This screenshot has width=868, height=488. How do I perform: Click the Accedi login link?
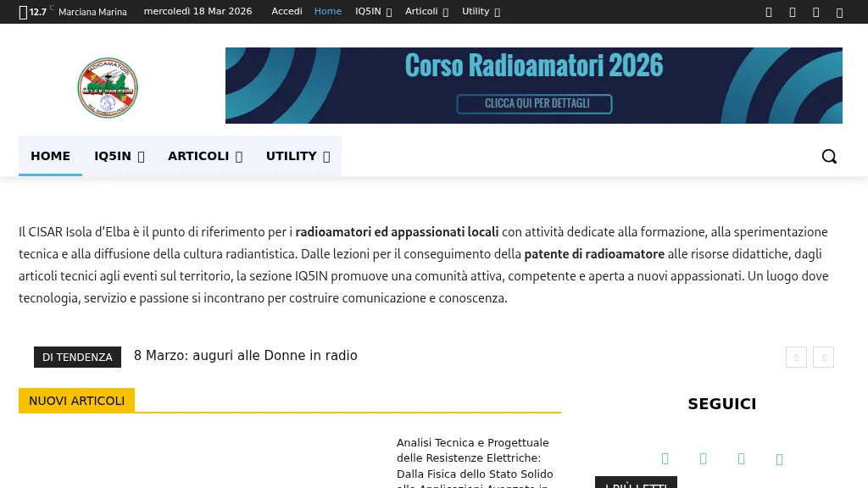tap(287, 11)
